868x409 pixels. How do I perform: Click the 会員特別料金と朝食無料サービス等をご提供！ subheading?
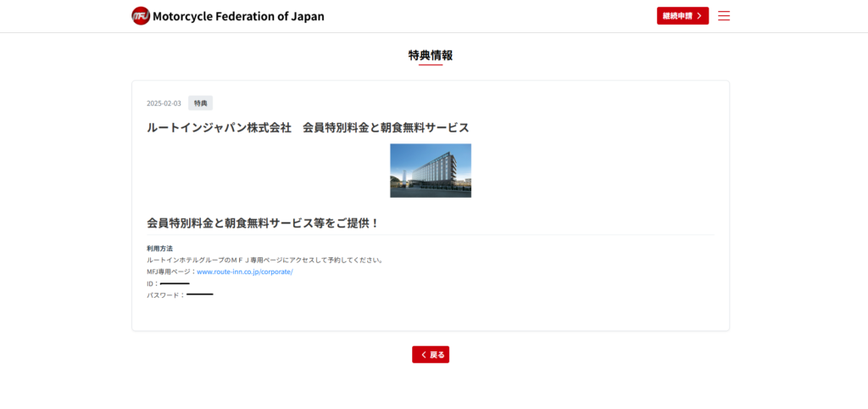[263, 223]
